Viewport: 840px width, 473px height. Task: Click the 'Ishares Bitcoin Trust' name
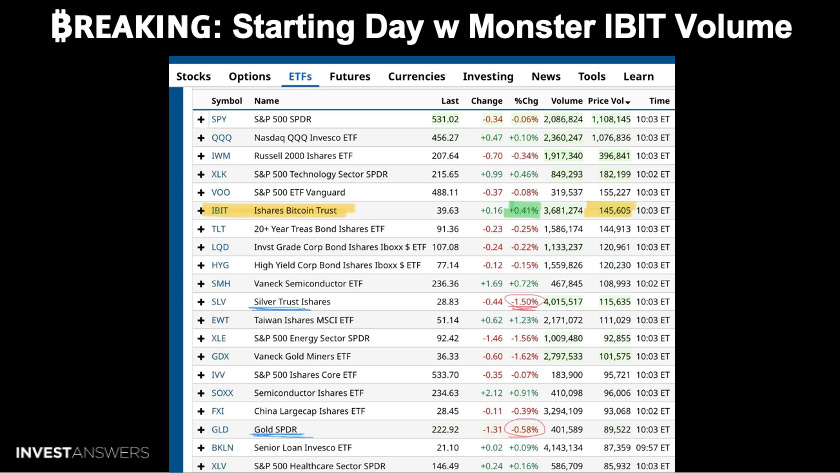295,211
